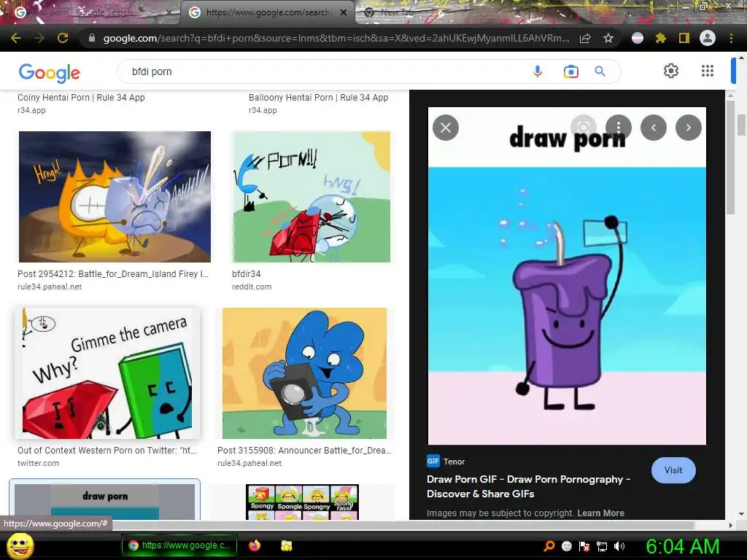The width and height of the screenshot is (747, 560).
Task: Launch Firefox from the taskbar
Action: 255,545
